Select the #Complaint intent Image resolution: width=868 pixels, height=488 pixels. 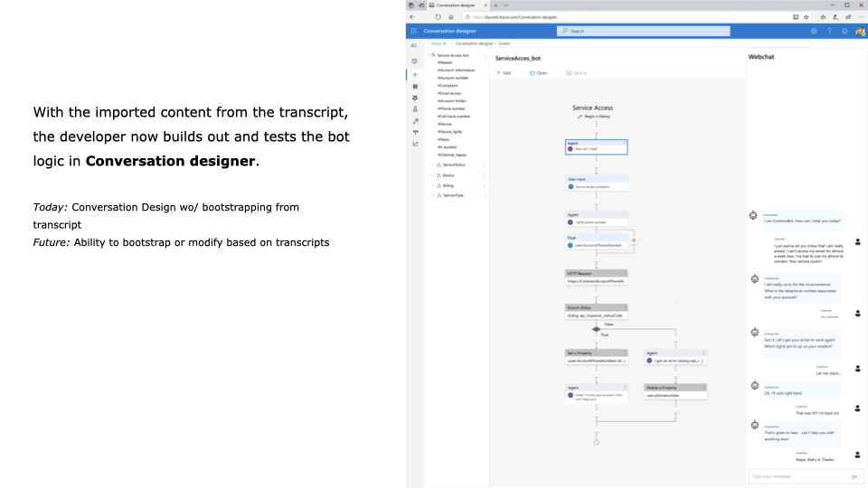[448, 86]
